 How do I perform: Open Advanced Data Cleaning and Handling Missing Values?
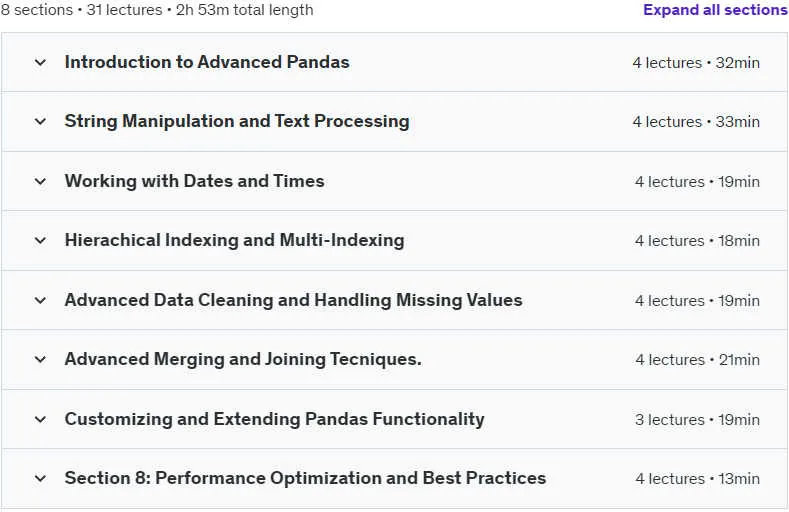coord(293,300)
